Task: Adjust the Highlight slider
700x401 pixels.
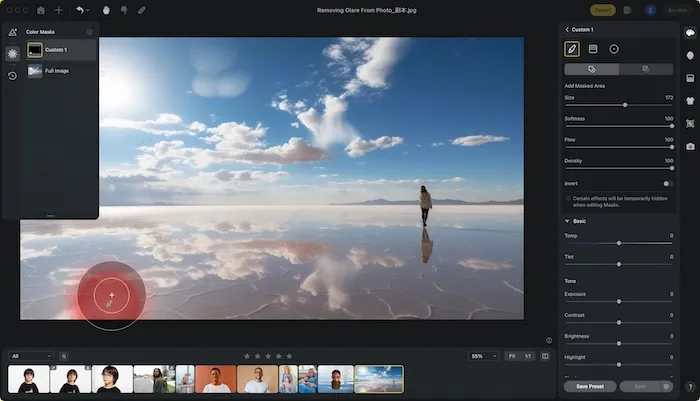Action: click(x=619, y=364)
